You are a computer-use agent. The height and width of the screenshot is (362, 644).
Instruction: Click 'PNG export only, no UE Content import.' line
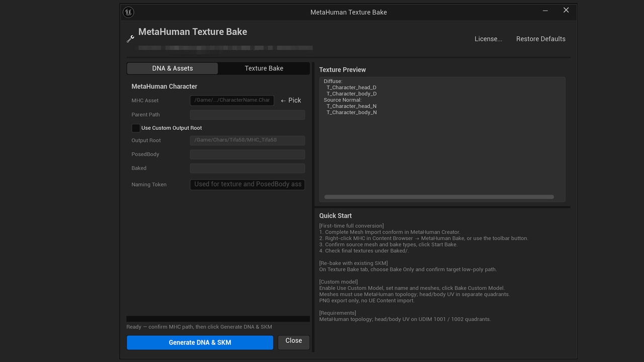(x=367, y=301)
